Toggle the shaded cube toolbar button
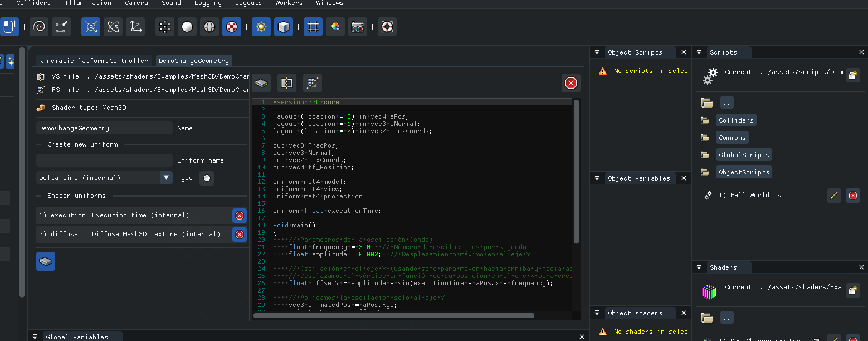The image size is (868, 341). pos(283,27)
